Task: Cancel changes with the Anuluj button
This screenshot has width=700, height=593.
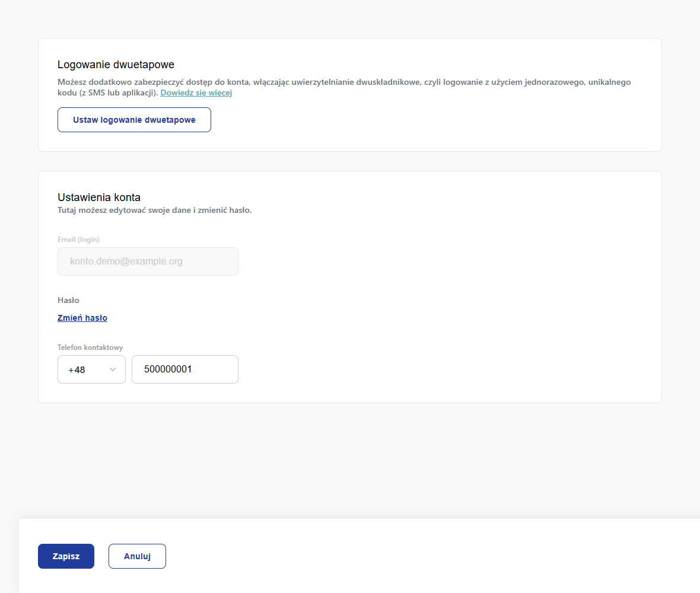Action: point(137,556)
